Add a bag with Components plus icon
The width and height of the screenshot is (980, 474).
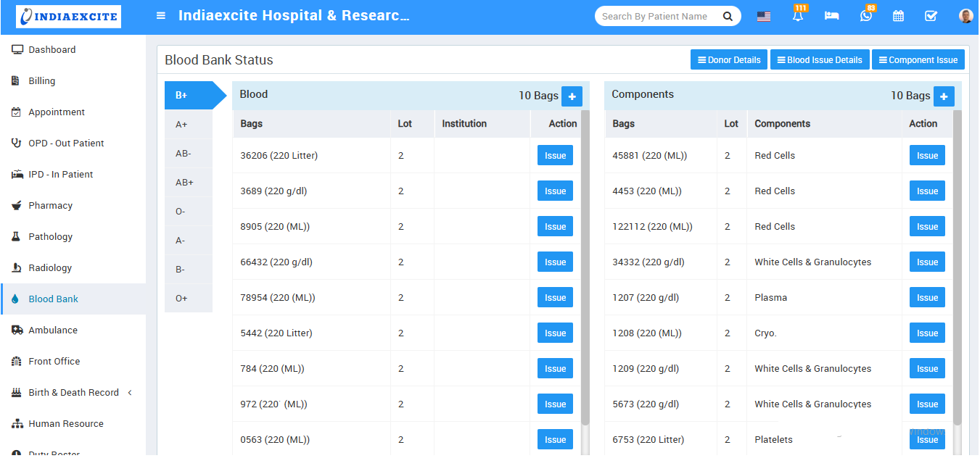point(944,96)
